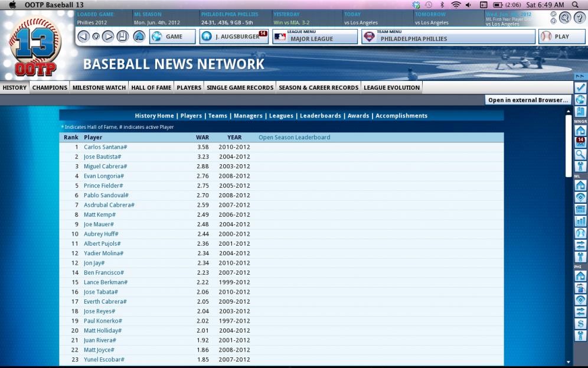The image size is (588, 368).
Task: Open the checkmark icon in right sidebar
Action: [580, 87]
